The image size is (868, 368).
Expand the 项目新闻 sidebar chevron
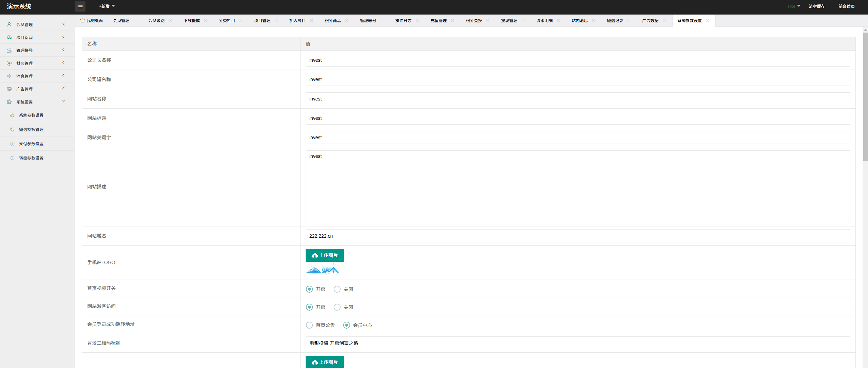63,37
